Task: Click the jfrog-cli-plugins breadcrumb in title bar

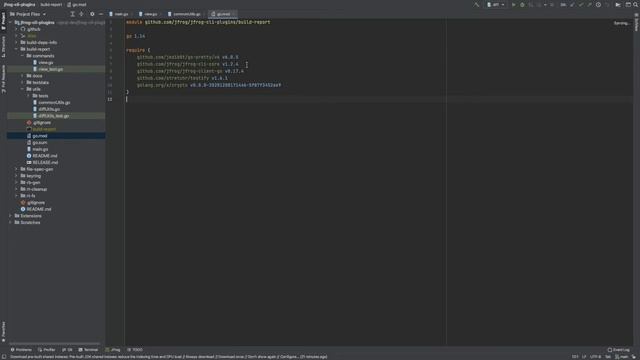Action: (x=19, y=4)
